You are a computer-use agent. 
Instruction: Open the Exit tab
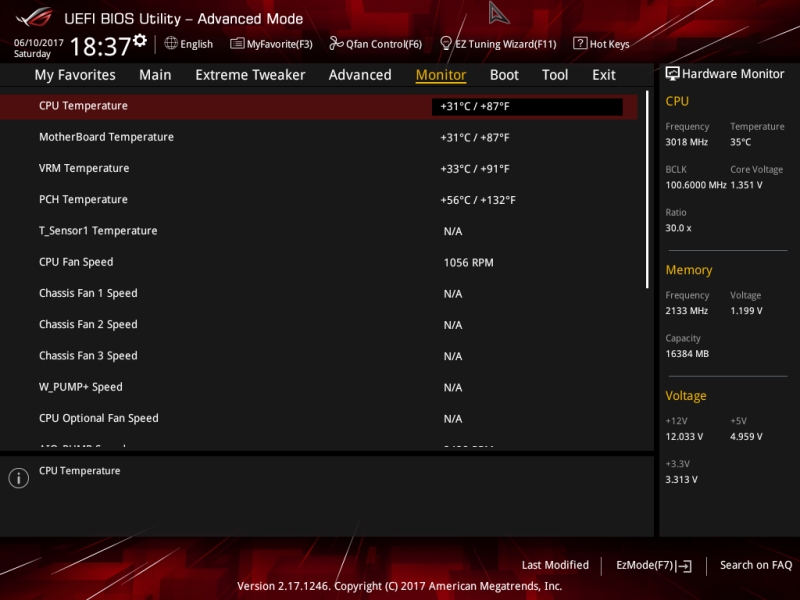point(604,75)
